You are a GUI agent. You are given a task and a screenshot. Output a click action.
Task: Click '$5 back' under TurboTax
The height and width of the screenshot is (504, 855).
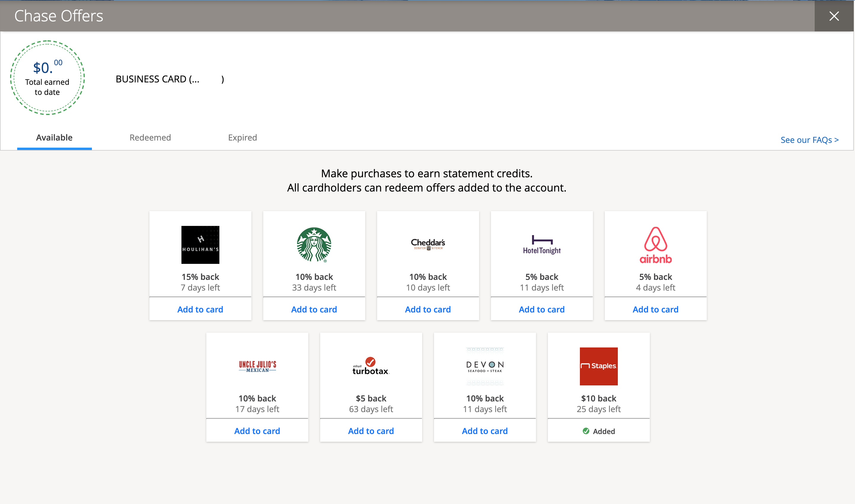[x=371, y=398]
